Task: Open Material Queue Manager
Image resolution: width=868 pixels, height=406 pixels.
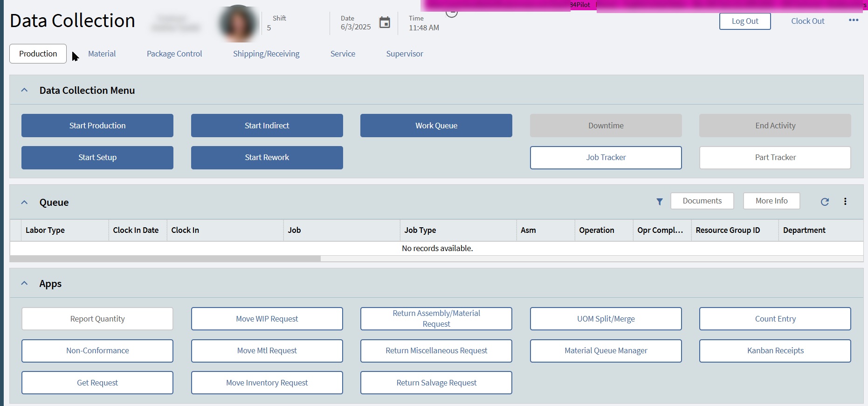Action: pos(606,351)
